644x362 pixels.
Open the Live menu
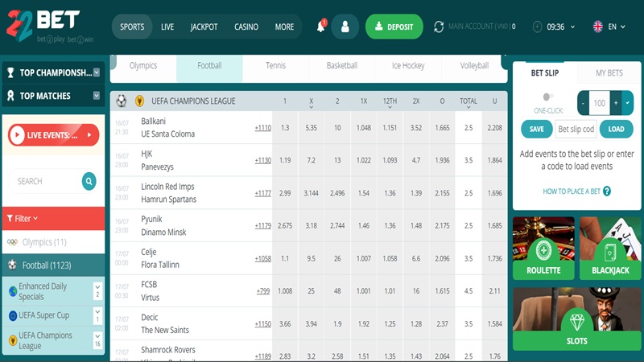167,27
